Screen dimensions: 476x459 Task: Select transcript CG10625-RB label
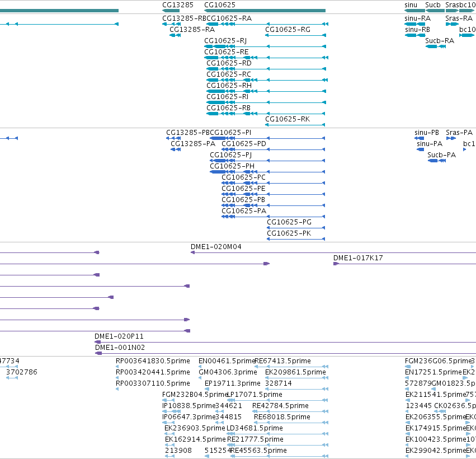[229, 109]
